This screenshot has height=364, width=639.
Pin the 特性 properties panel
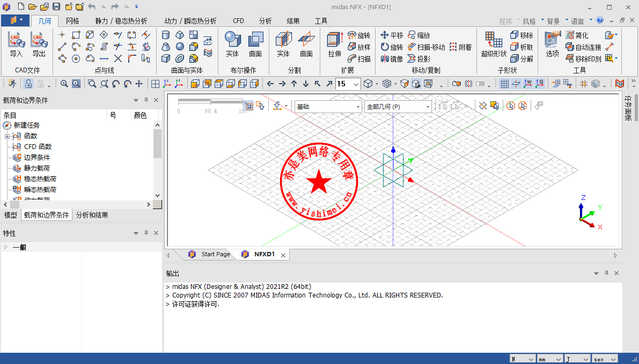(146, 233)
